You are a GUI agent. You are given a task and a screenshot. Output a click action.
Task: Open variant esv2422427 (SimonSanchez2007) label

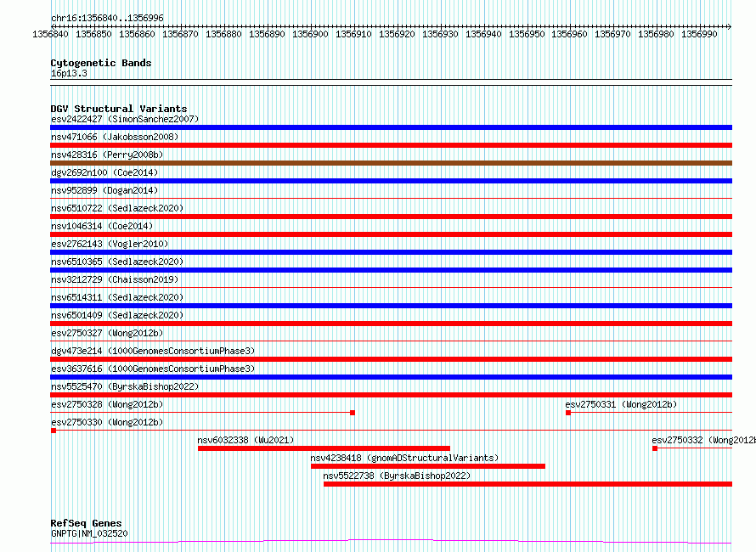click(125, 119)
